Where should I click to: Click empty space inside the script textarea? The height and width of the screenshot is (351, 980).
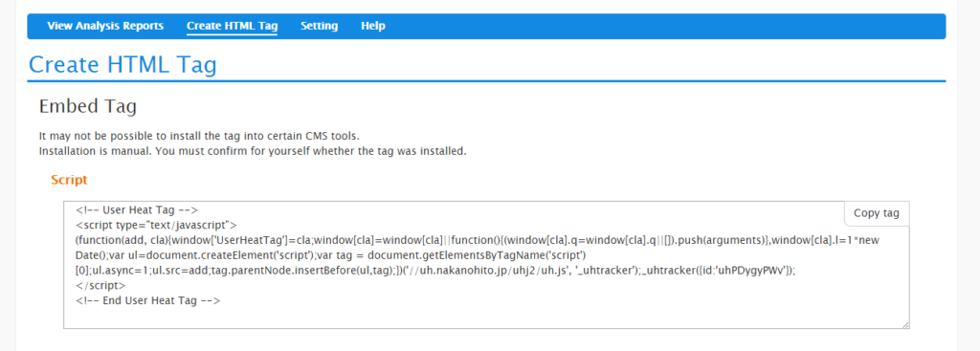pyautogui.click(x=487, y=316)
